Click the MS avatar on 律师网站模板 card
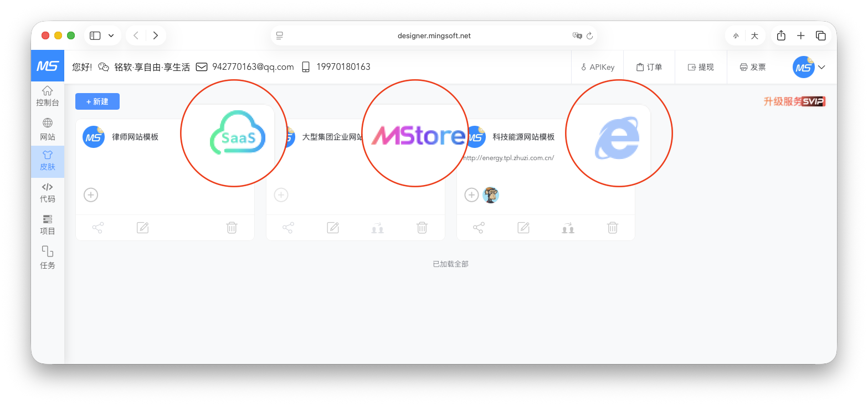Viewport: 868px width, 405px height. coord(94,137)
